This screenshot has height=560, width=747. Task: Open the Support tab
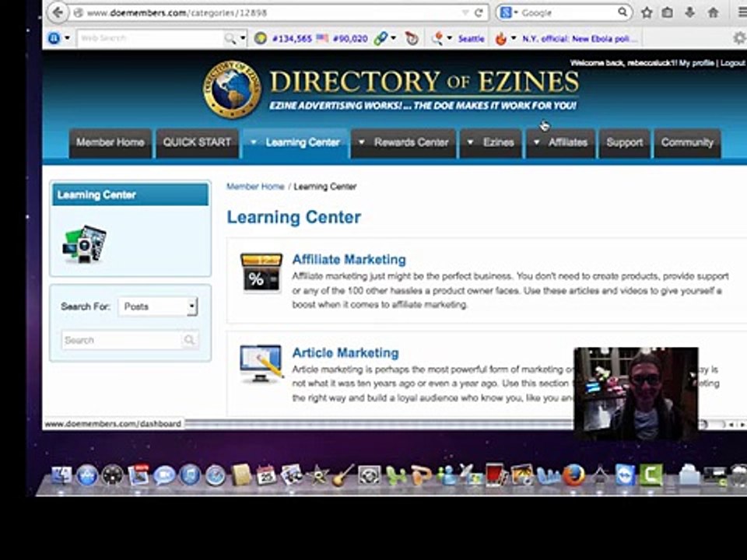tap(624, 142)
